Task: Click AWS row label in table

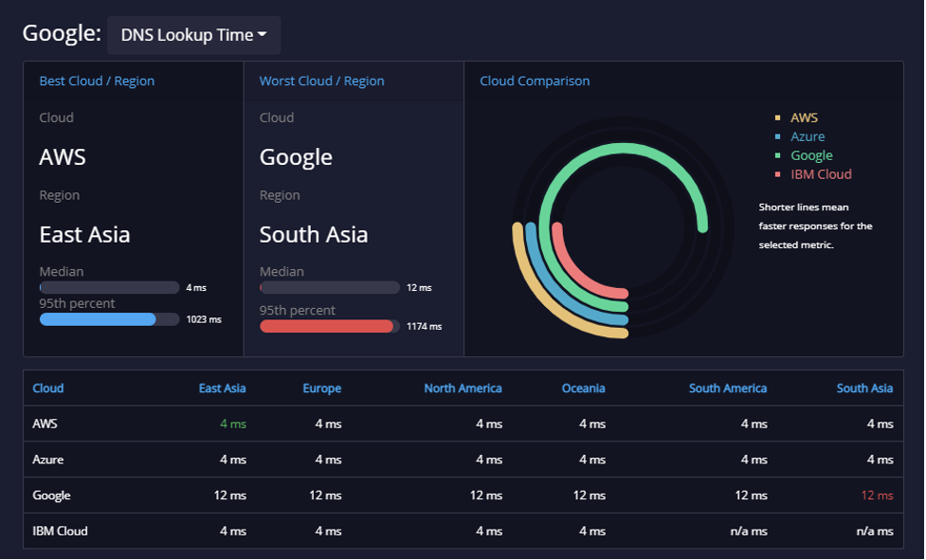Action: (x=45, y=424)
